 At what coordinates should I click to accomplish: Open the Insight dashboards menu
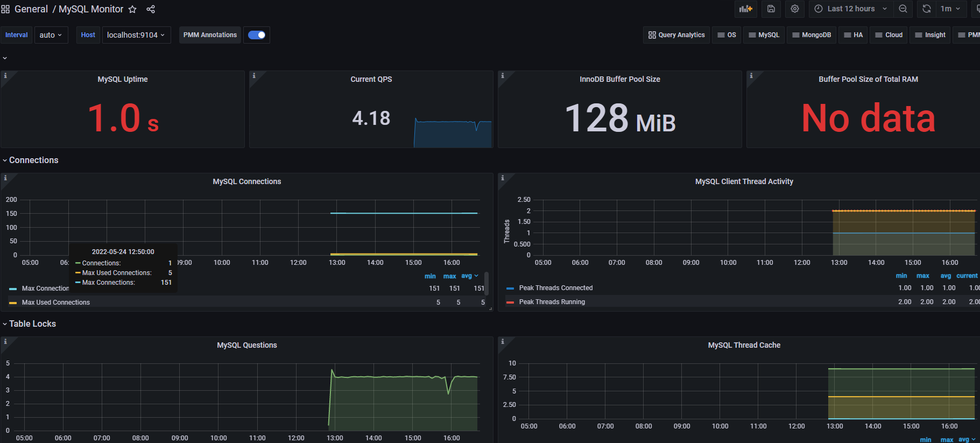930,35
